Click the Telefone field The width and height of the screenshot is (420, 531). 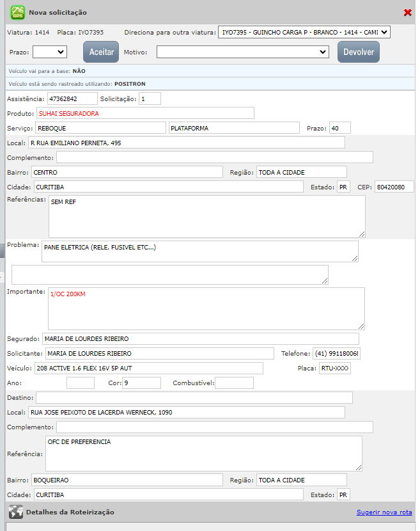coord(336,353)
